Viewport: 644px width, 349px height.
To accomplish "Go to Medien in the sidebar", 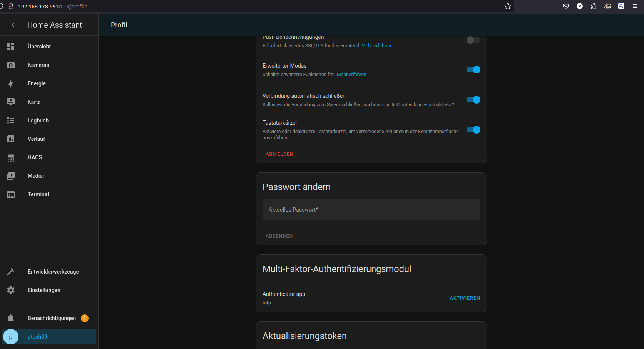I will (37, 176).
